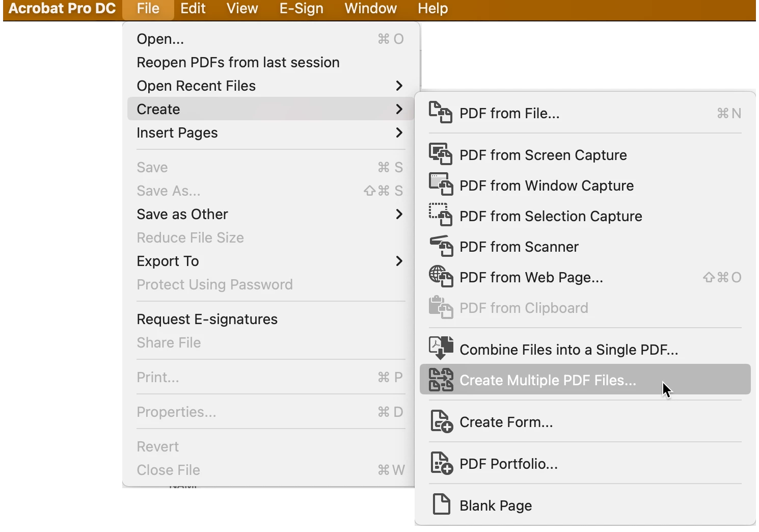Click the PDF from Web Page globe icon
This screenshot has width=759, height=532.
pyautogui.click(x=441, y=276)
